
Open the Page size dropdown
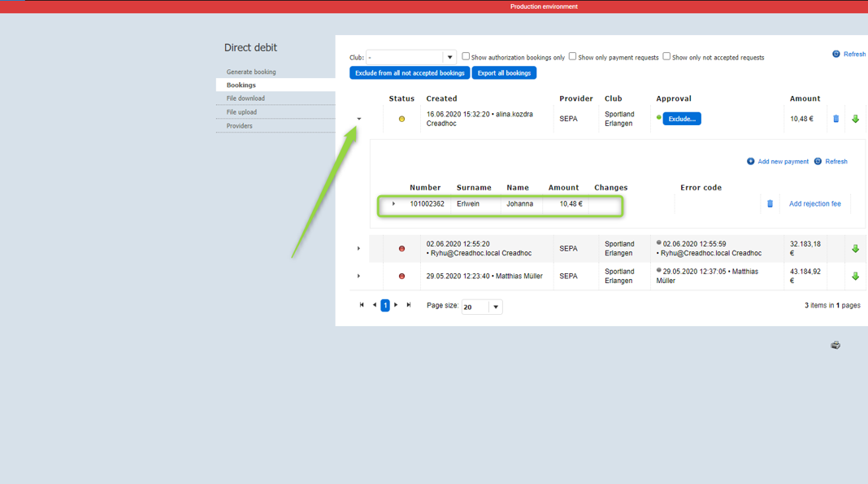tap(495, 307)
